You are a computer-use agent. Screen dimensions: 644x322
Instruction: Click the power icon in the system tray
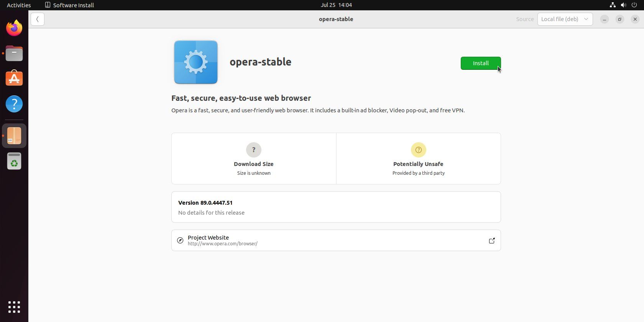(x=634, y=5)
